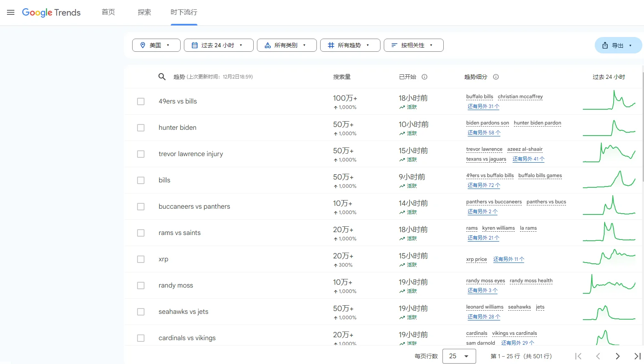Screen dimensions: 644x364
Task: Check the buccaneers vs panthers checkbox
Action: click(x=141, y=207)
